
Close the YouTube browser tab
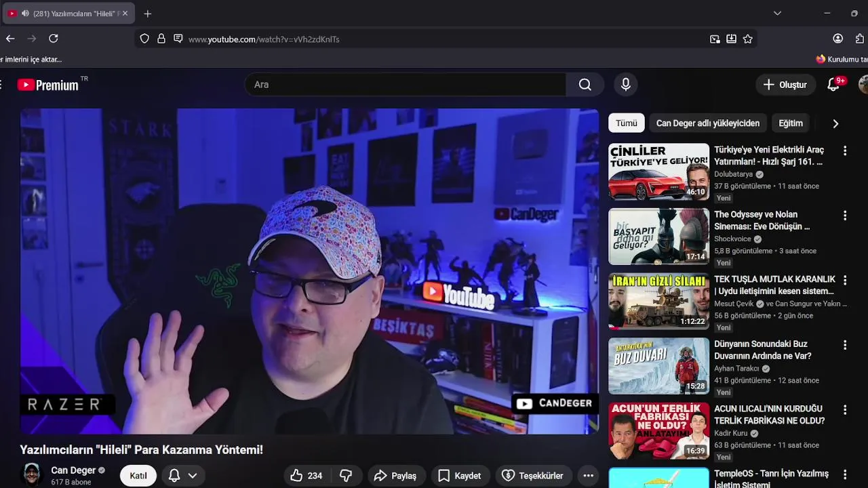tap(125, 14)
